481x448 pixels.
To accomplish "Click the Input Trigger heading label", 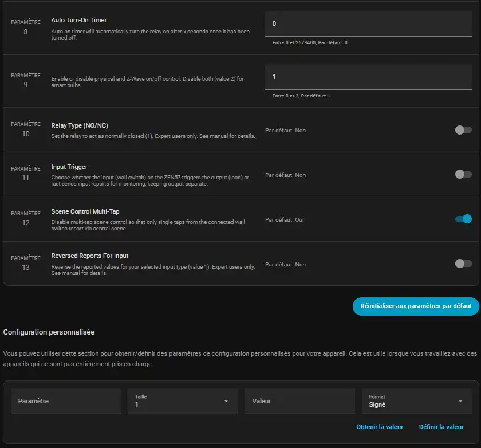I will tap(69, 167).
